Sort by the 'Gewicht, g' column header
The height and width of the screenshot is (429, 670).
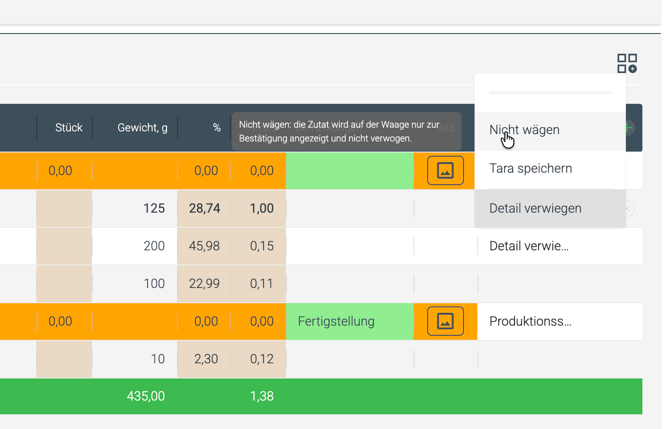pyautogui.click(x=142, y=127)
